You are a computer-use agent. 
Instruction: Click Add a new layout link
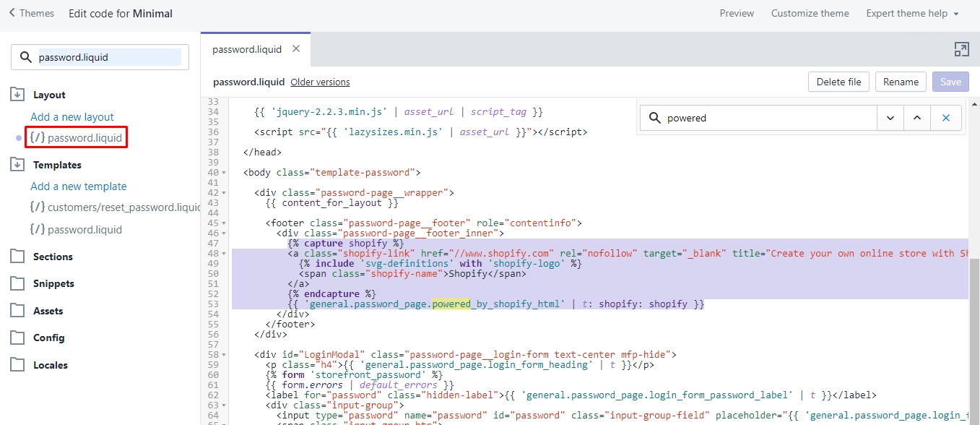click(x=72, y=117)
